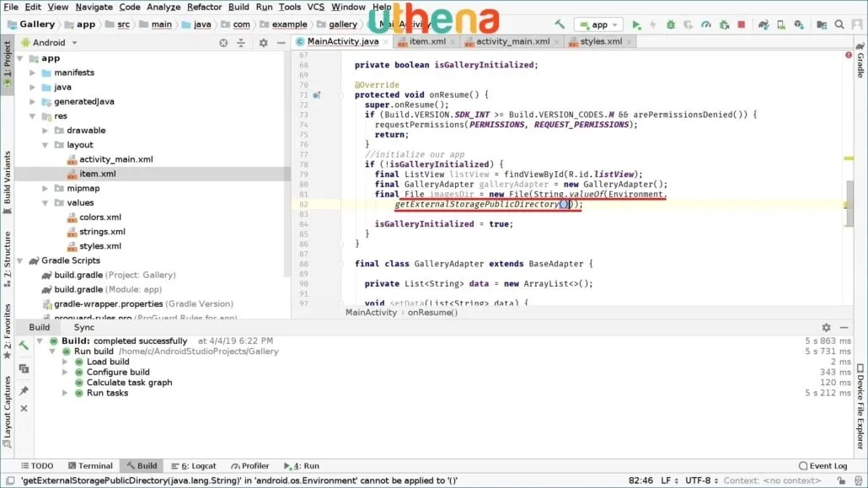Toggle the 1: Project tool window
Image resolution: width=868 pixels, height=488 pixels.
8,66
